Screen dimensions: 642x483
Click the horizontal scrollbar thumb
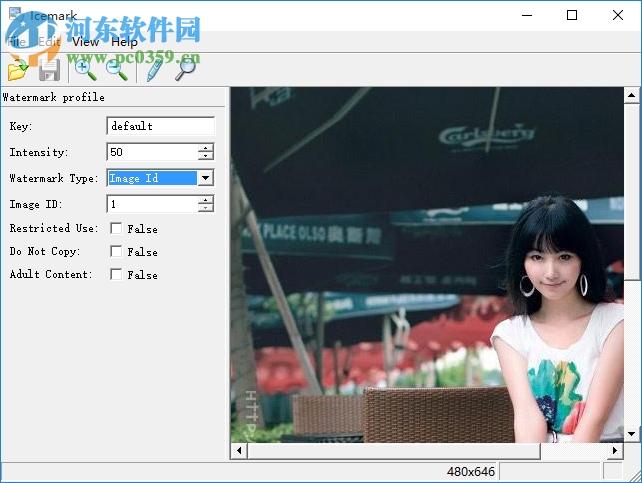[x=394, y=451]
